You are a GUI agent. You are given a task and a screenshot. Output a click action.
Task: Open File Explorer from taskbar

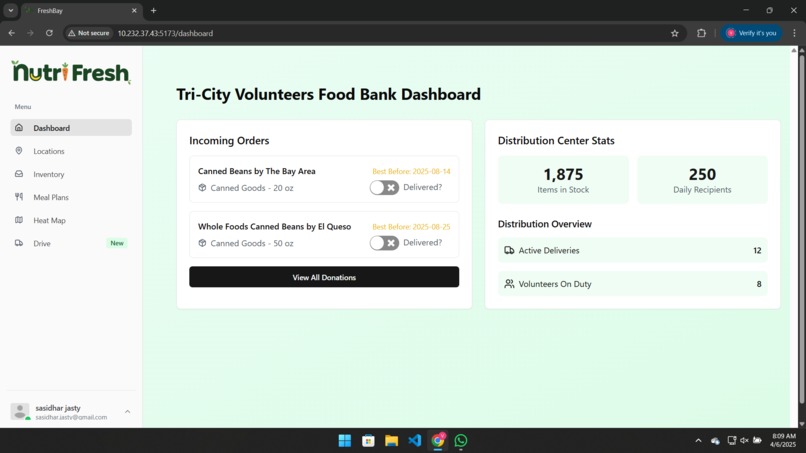tap(391, 441)
